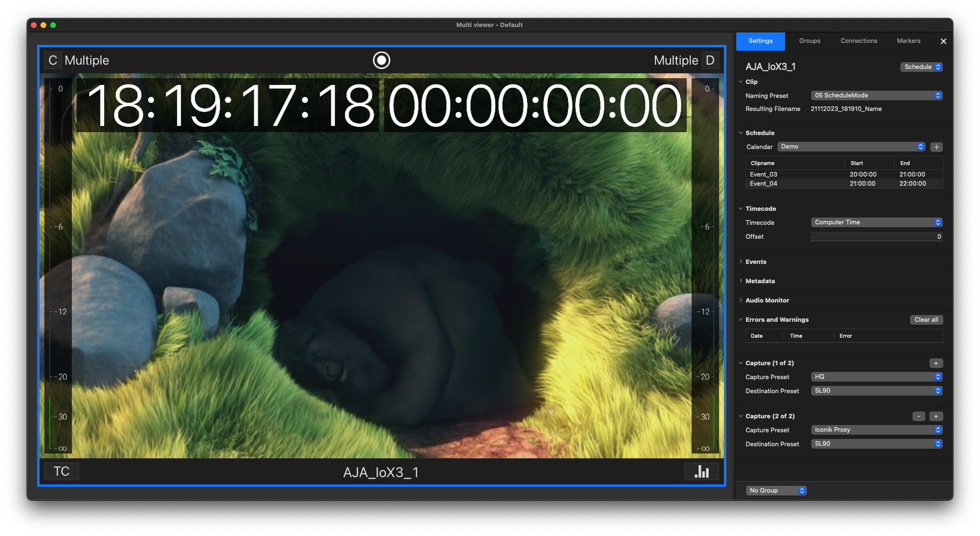Add a new calendar with plus button
The width and height of the screenshot is (980, 536).
(x=937, y=147)
